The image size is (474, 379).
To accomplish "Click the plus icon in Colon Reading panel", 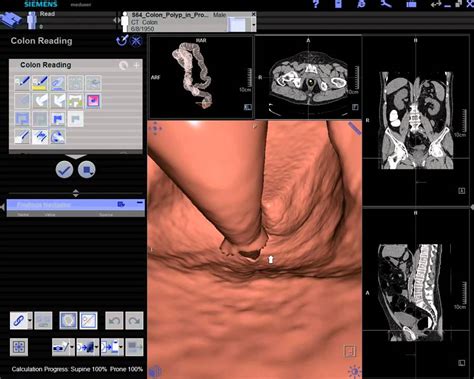I will click(x=137, y=65).
